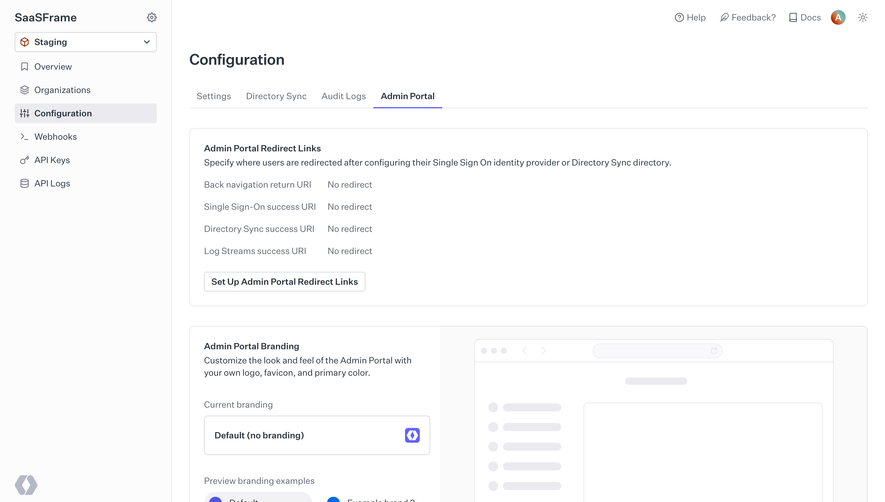Click the API Logs database icon
Image resolution: width=885 pixels, height=502 pixels.
pyautogui.click(x=24, y=184)
